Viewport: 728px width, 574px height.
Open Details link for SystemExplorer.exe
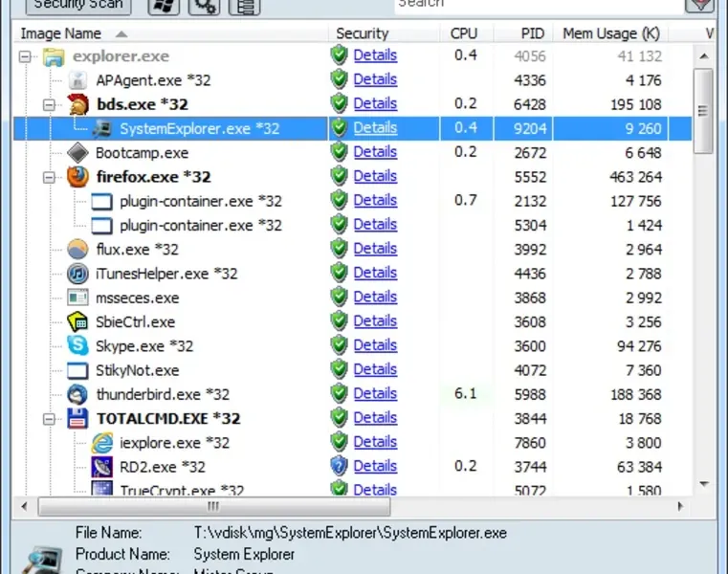click(x=375, y=127)
